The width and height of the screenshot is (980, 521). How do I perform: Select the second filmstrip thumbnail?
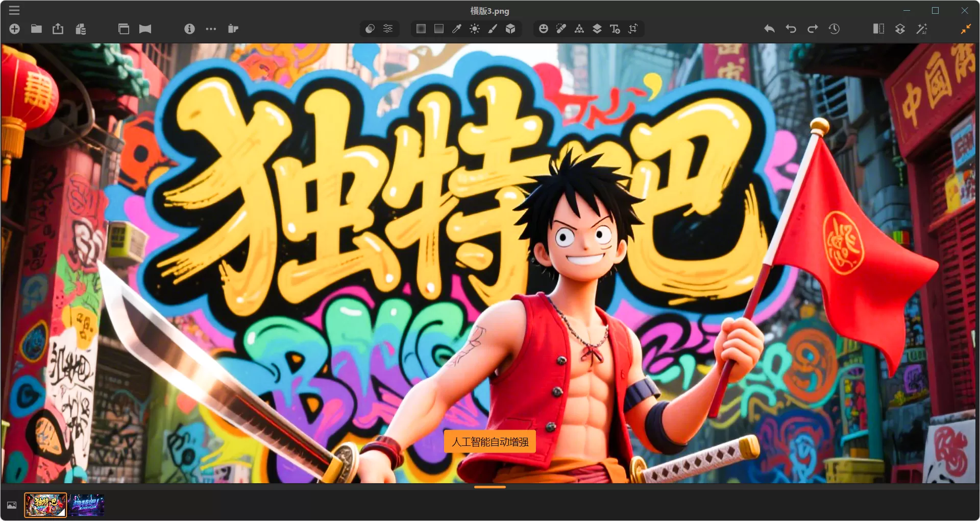click(87, 505)
